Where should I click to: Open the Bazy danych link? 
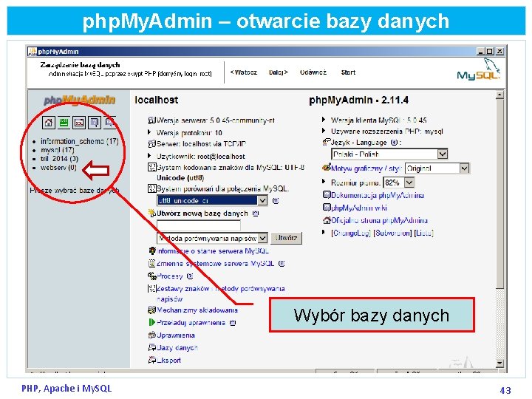point(177,348)
